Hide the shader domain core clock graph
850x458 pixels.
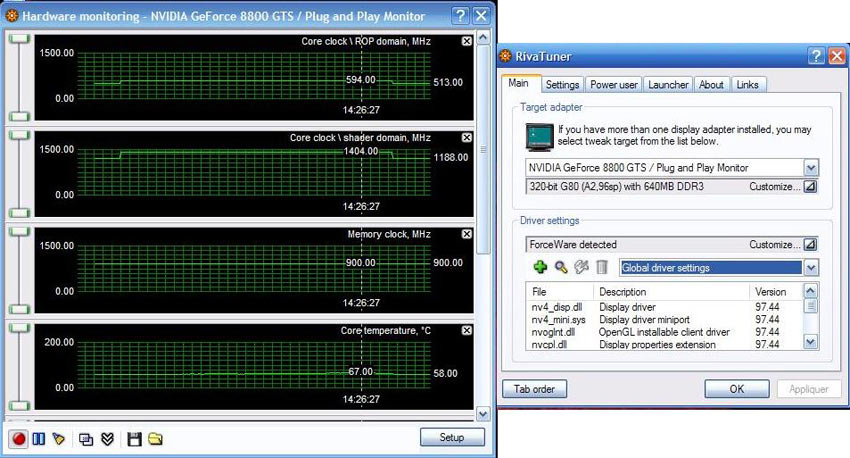[467, 137]
